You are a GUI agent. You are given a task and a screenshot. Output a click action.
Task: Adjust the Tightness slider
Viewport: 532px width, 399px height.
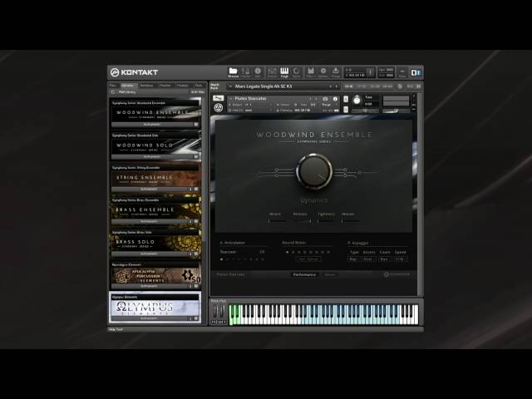(x=326, y=221)
